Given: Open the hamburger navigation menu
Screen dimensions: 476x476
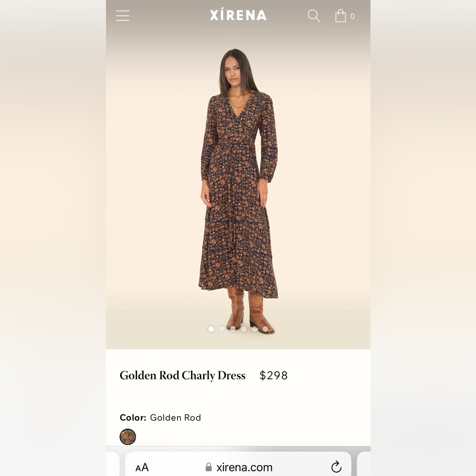Looking at the screenshot, I should 123,16.
